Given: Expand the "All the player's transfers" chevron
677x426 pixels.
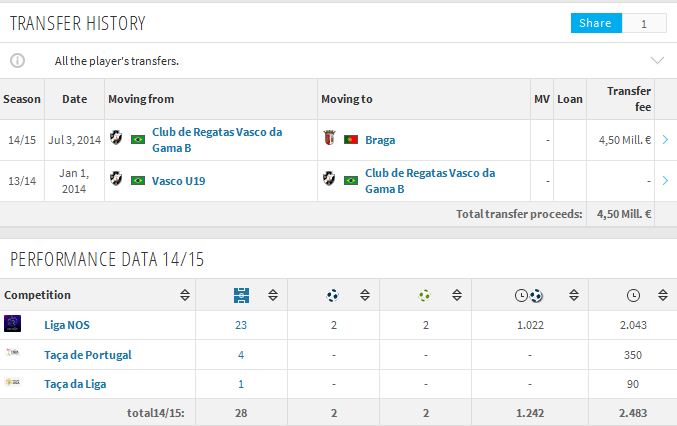Looking at the screenshot, I should coord(657,60).
